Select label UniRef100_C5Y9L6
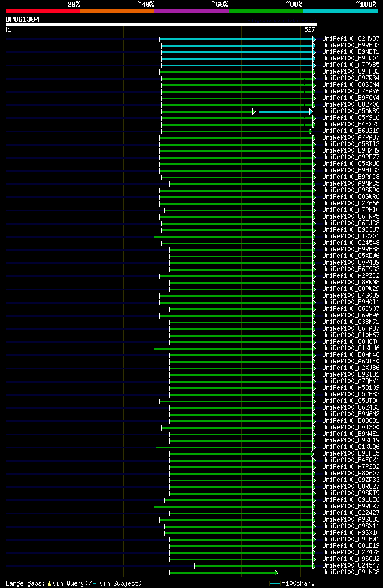Screen dimensions: 383x588 click(x=351, y=117)
